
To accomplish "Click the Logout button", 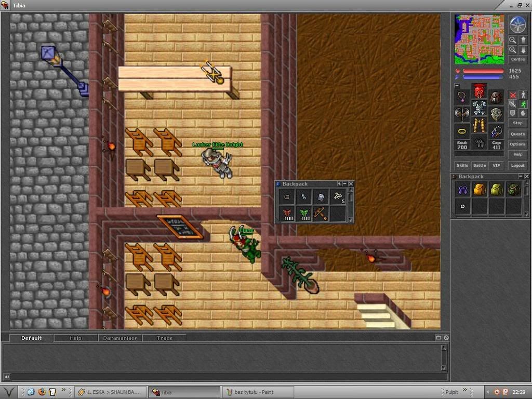I will pos(518,166).
